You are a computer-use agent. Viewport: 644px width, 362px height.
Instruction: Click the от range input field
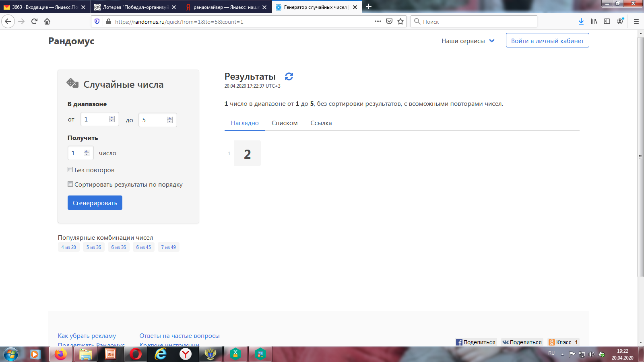coord(99,119)
